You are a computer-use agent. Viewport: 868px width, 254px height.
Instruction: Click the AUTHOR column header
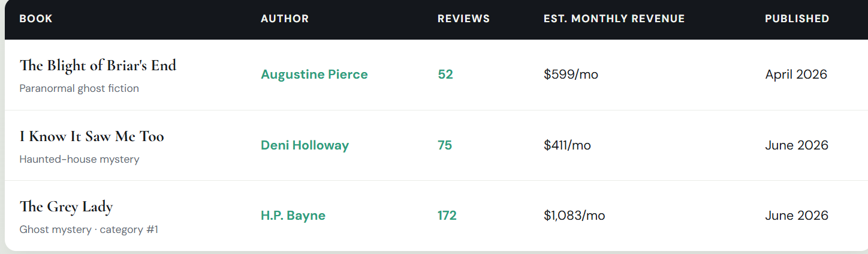point(285,19)
